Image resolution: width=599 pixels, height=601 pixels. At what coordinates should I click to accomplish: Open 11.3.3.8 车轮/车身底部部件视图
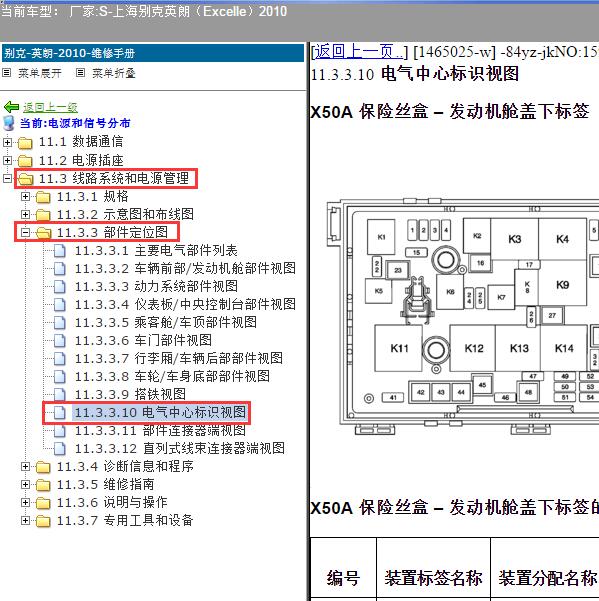[172, 376]
